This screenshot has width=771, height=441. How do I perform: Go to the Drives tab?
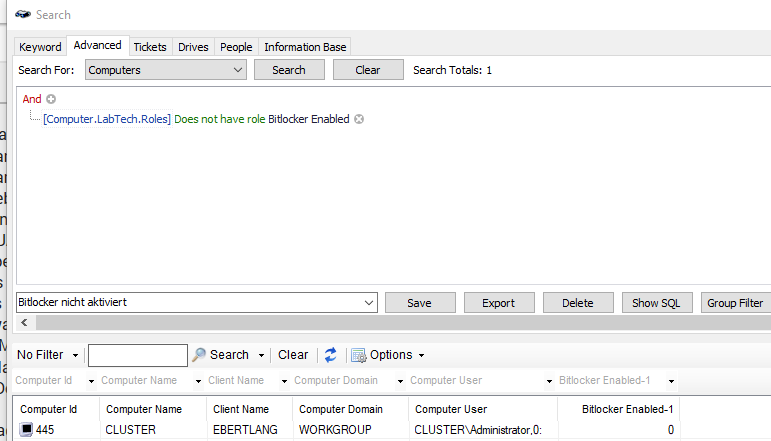193,47
